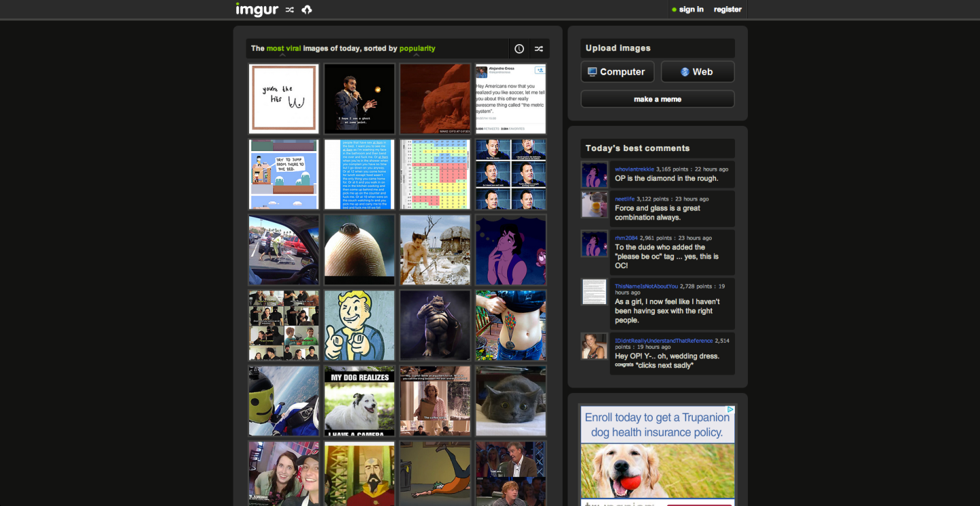
Task: Switch to the Web upload option
Action: pyautogui.click(x=698, y=71)
